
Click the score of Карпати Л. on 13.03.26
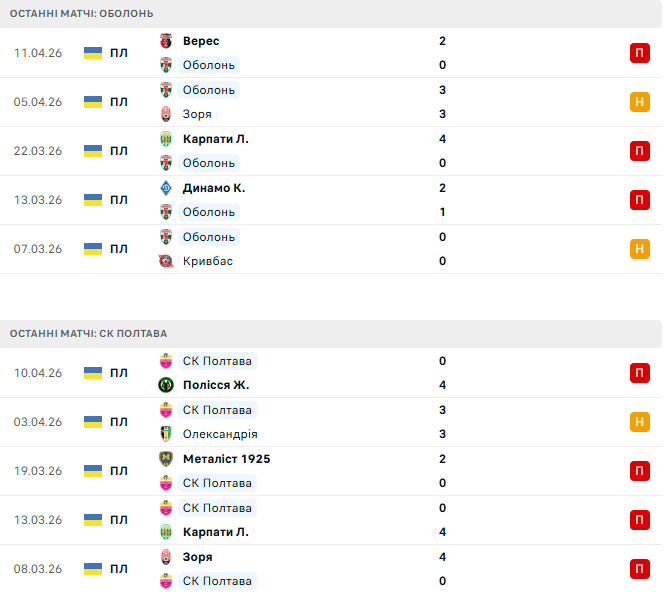pyautogui.click(x=442, y=532)
